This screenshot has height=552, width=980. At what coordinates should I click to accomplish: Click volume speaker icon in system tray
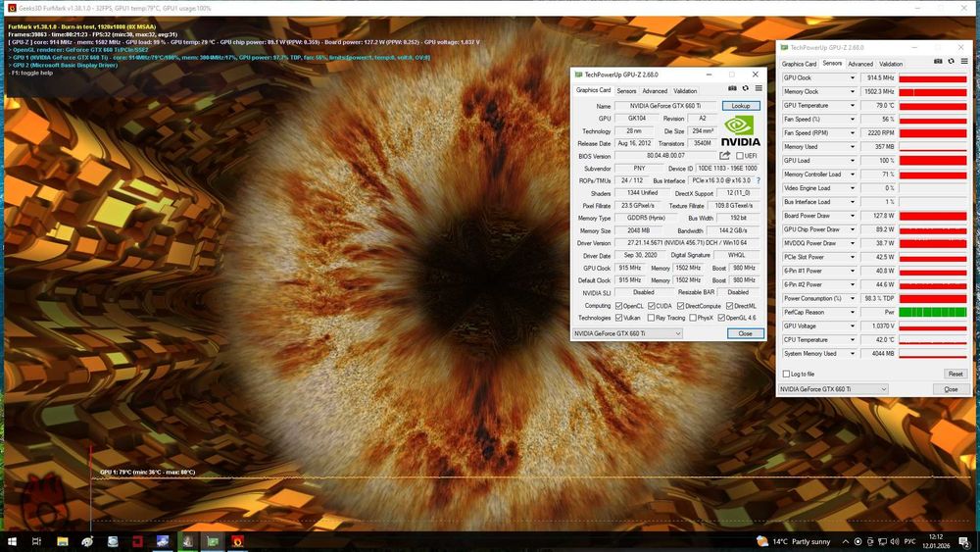[x=895, y=541]
